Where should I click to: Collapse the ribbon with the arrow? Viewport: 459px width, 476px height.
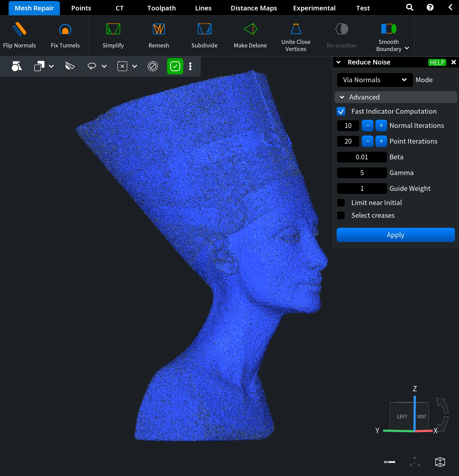pyautogui.click(x=450, y=7)
